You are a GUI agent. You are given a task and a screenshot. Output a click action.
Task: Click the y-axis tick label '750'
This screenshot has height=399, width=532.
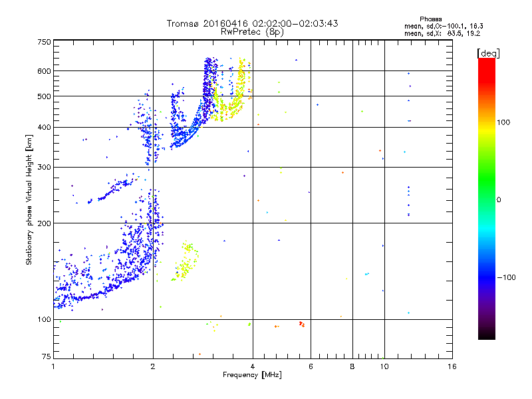coord(44,42)
